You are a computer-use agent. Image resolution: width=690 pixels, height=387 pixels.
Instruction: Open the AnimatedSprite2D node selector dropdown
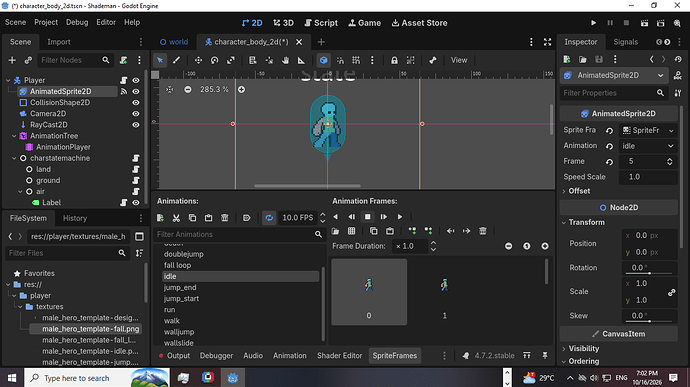(x=614, y=75)
